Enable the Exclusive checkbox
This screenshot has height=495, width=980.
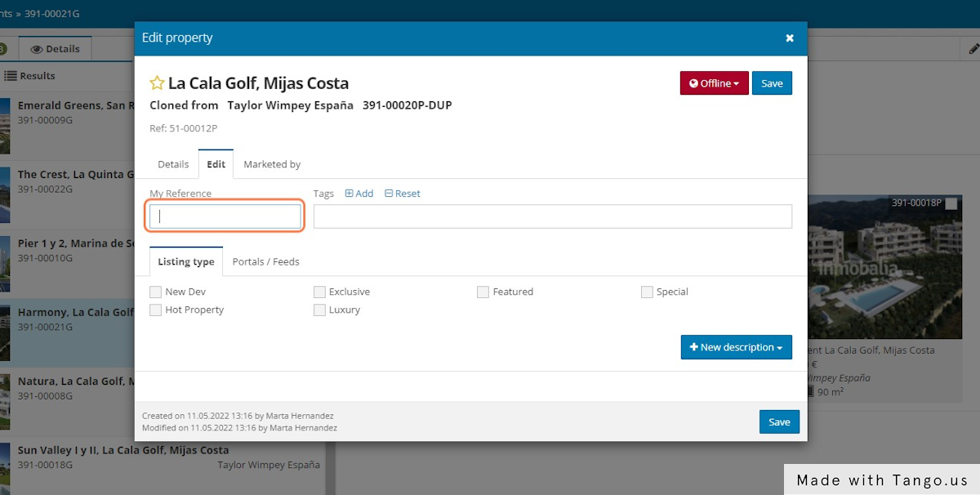coord(319,292)
